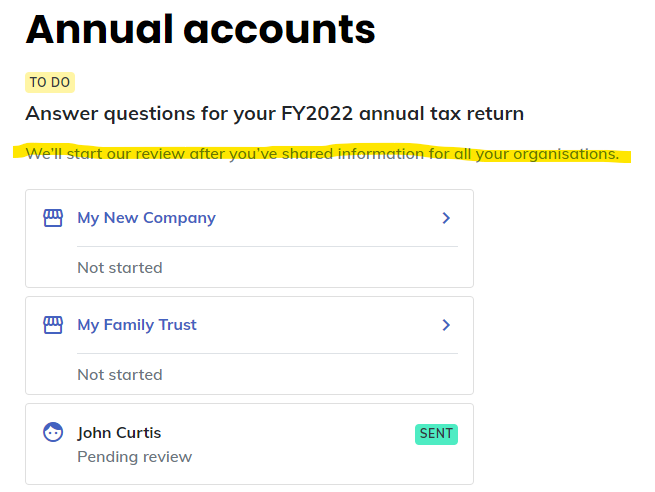Click the storefront icon beside My Family Trust
The height and width of the screenshot is (492, 655).
(x=53, y=325)
